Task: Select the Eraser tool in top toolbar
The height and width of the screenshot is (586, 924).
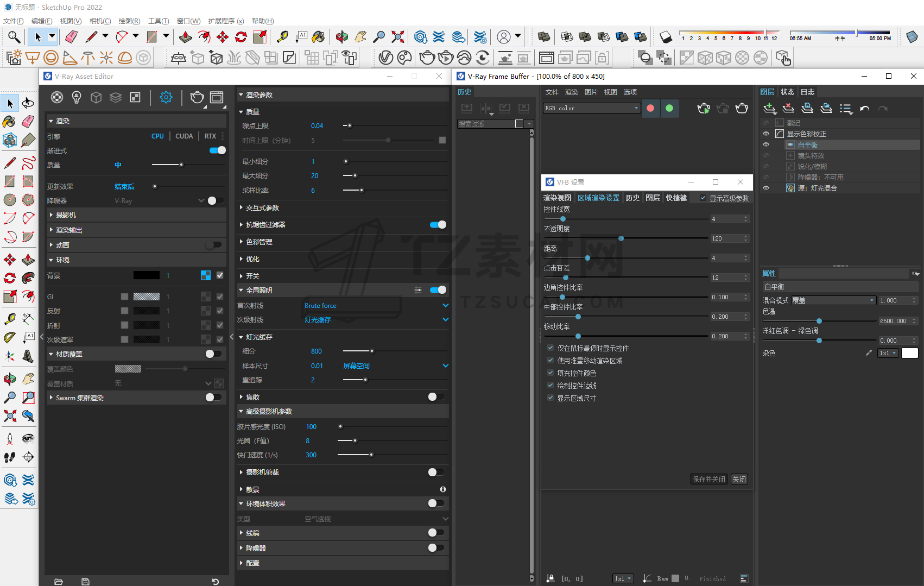Action: [71, 37]
